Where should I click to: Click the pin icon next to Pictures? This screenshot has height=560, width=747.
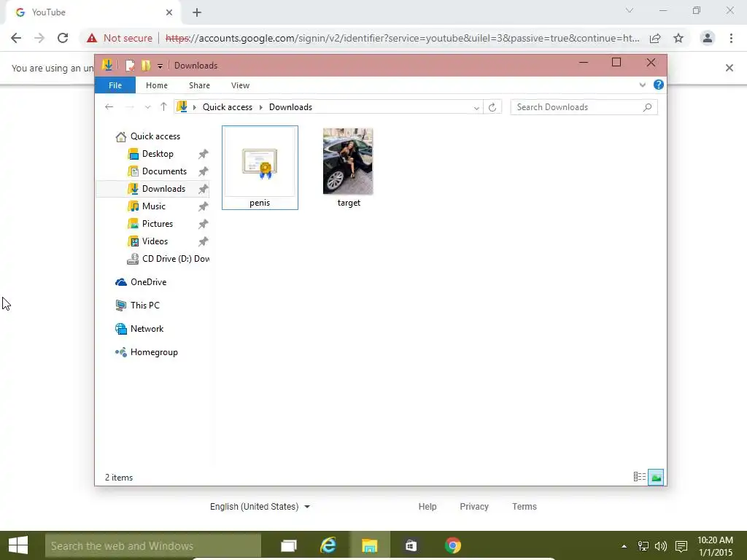pyautogui.click(x=203, y=224)
